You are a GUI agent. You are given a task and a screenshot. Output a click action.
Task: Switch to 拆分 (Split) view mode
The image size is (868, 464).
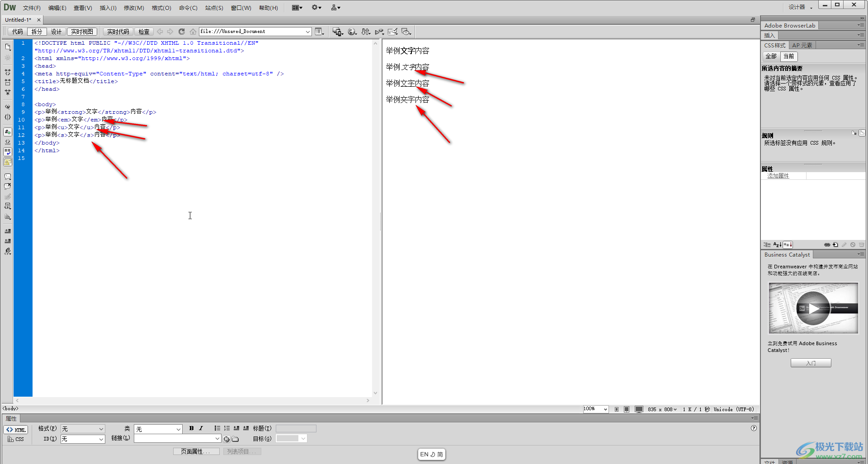[37, 32]
